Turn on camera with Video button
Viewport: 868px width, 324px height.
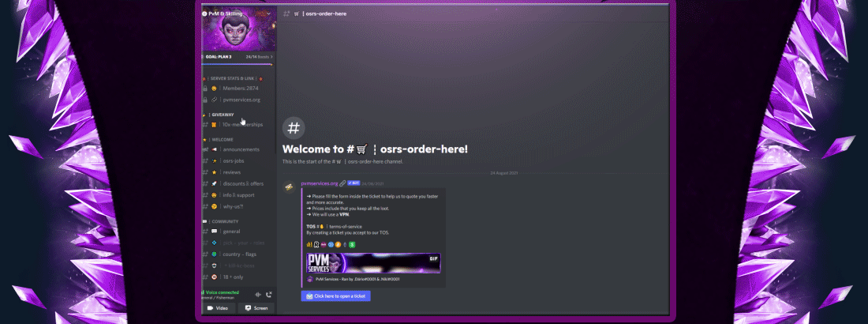pos(219,308)
